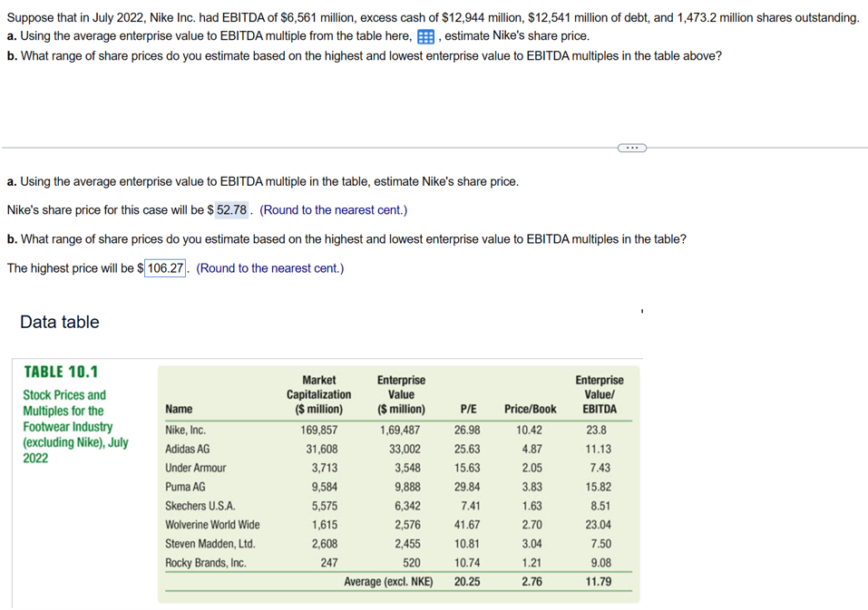Select average EV/EBITDA value 11.79
The image size is (868, 610).
click(599, 581)
